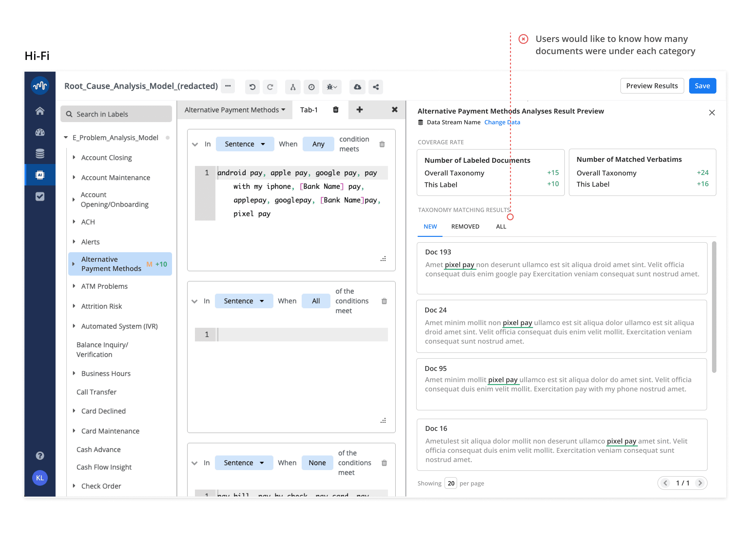Add a new tab with plus icon

coord(360,109)
